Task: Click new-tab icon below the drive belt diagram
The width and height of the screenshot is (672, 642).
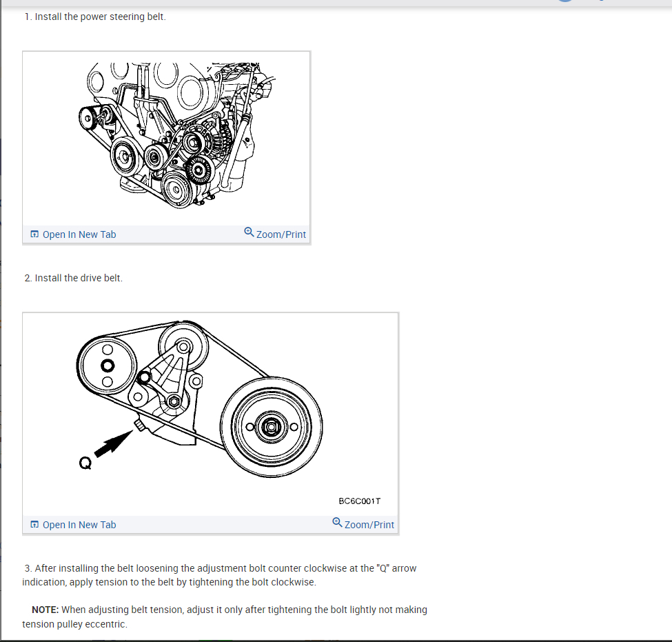Action: pos(34,525)
